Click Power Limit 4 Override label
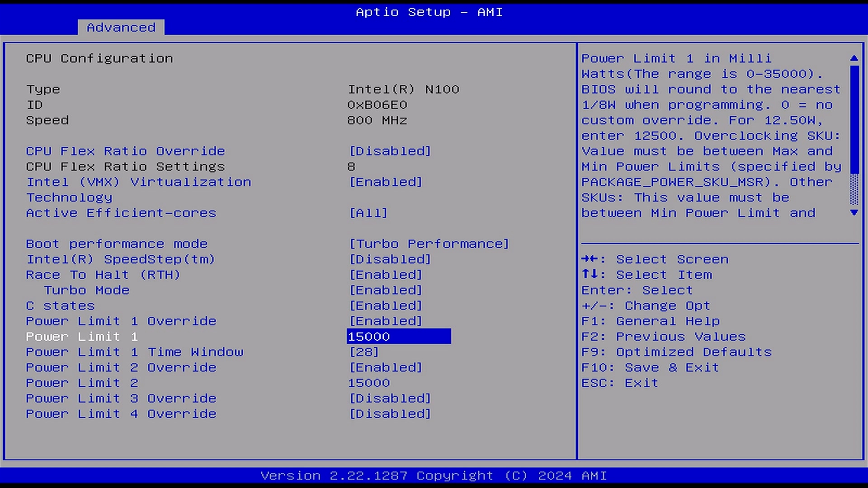This screenshot has height=488, width=868. click(x=121, y=414)
